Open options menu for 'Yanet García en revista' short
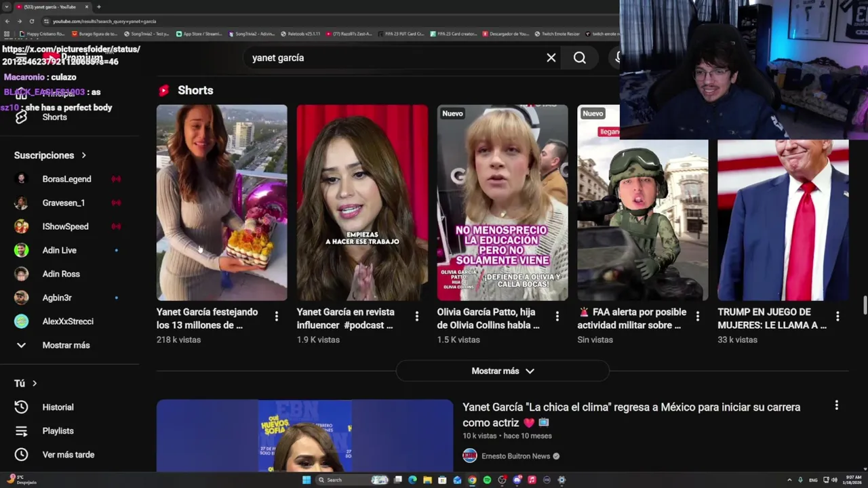This screenshot has height=488, width=868. tap(417, 316)
